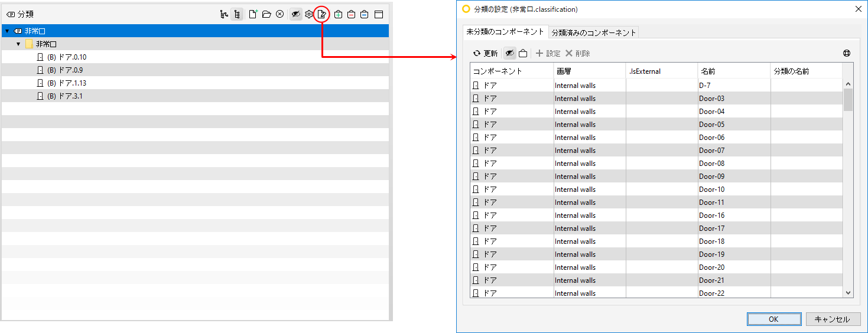Select the row named Door-16
This screenshot has width=868, height=333.
(656, 216)
